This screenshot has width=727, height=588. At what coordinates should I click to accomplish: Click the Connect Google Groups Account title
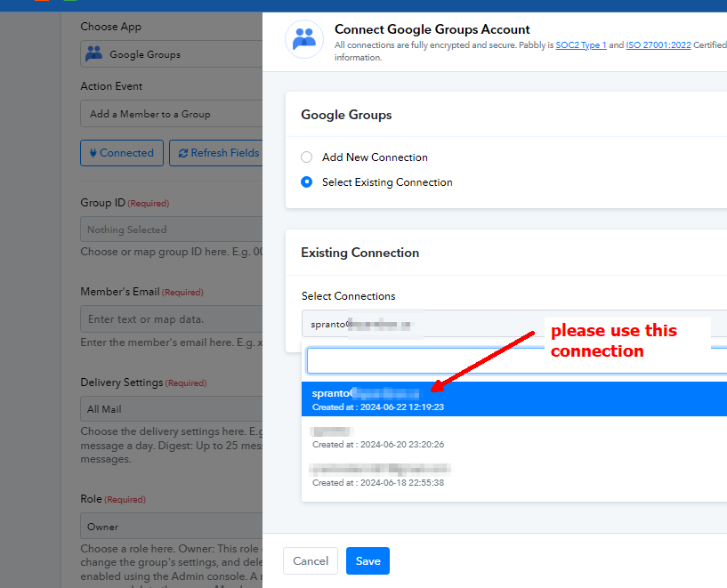[x=432, y=29]
